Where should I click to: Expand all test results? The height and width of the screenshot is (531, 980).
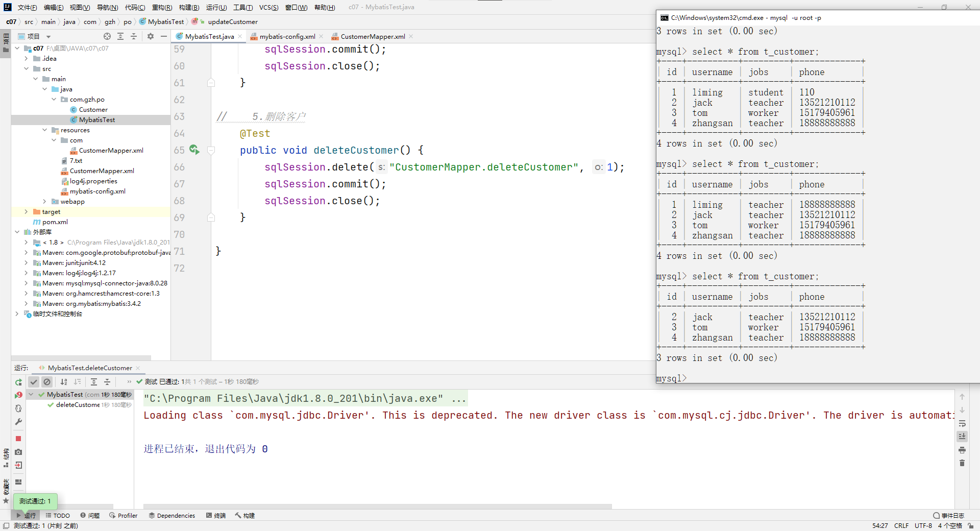tap(94, 382)
